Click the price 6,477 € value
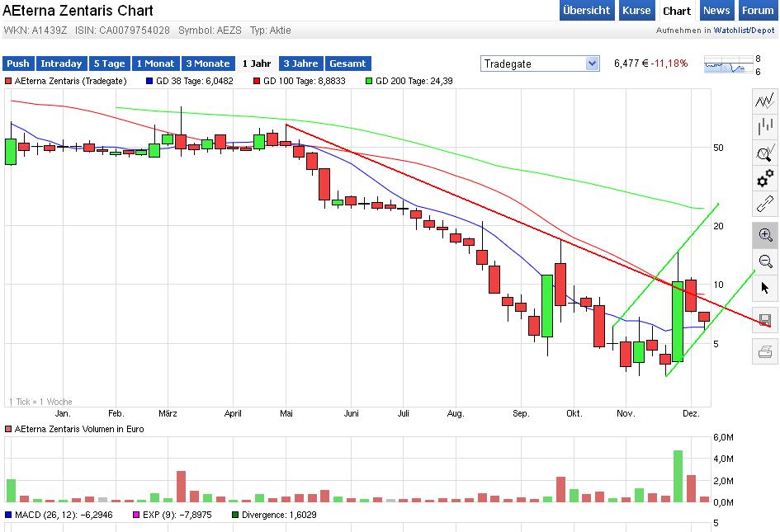Viewport: 780px width, 532px height. [631, 64]
